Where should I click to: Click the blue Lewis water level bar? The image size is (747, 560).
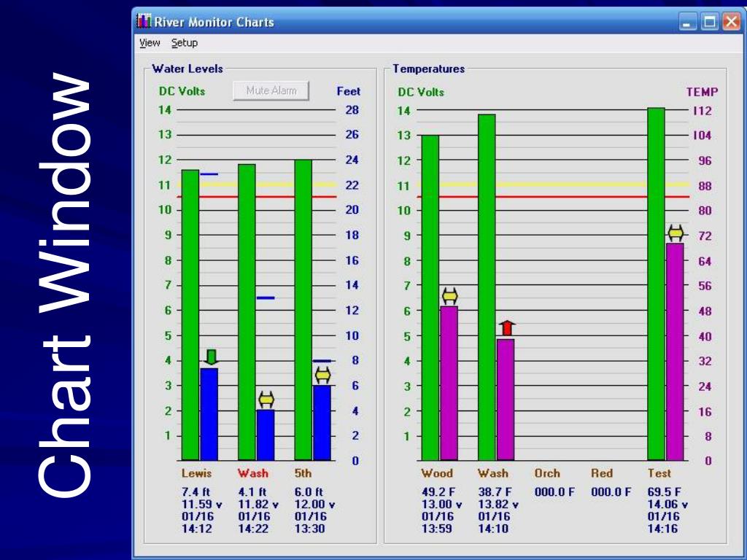click(209, 414)
